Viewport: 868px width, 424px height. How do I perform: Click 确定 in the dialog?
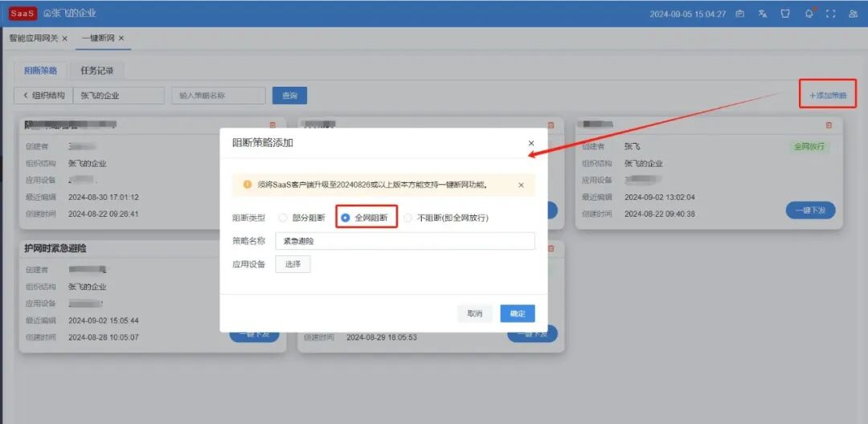[518, 313]
